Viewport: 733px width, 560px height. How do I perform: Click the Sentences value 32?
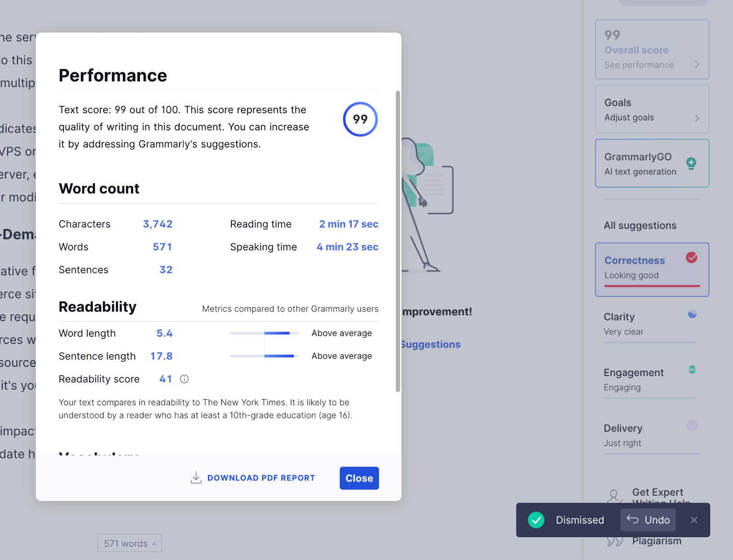pyautogui.click(x=166, y=270)
